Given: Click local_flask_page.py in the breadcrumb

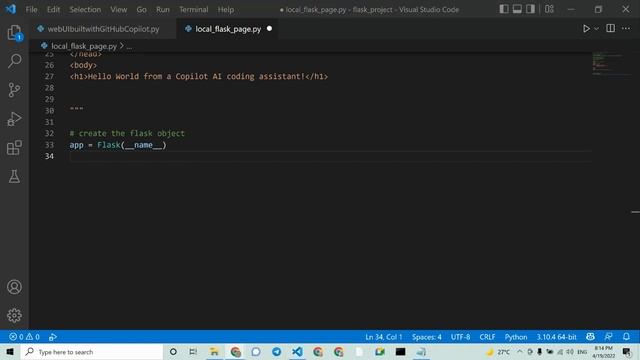Looking at the screenshot, I should pyautogui.click(x=84, y=46).
